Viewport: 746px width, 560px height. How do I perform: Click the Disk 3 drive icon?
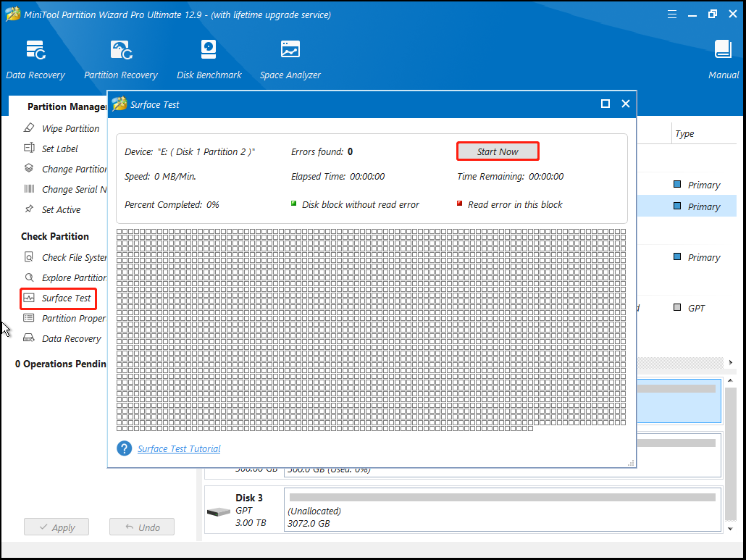tap(219, 512)
